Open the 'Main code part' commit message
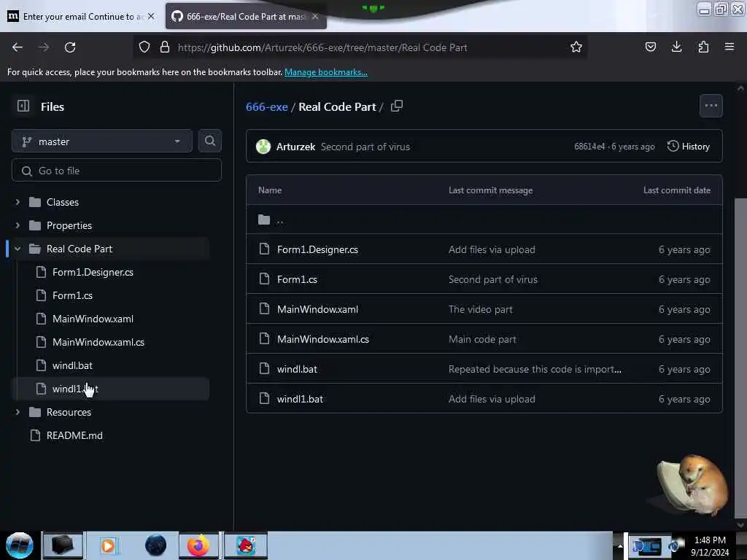The image size is (747, 560). [482, 340]
